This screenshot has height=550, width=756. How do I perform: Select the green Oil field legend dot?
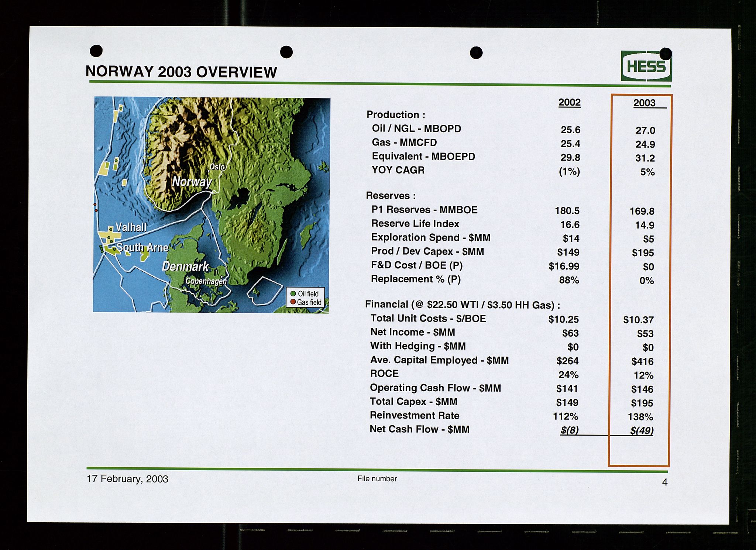tap(293, 294)
